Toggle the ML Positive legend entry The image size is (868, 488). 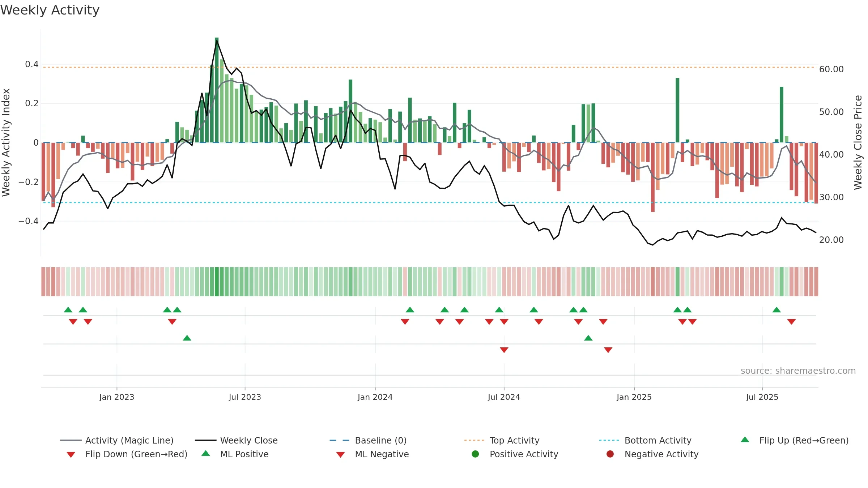[x=235, y=454]
